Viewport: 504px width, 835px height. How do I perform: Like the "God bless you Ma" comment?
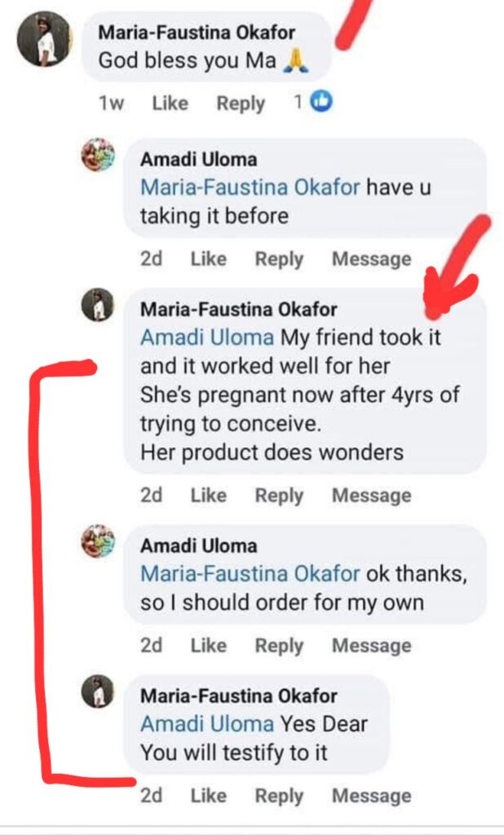pyautogui.click(x=170, y=104)
